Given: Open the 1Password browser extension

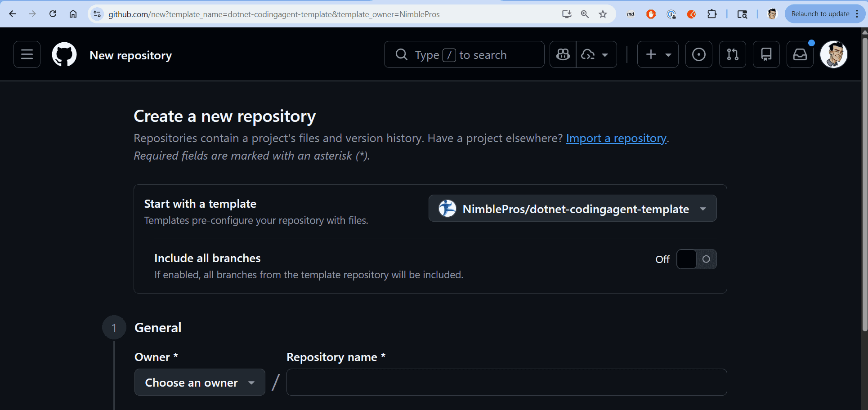Looking at the screenshot, I should pyautogui.click(x=671, y=14).
